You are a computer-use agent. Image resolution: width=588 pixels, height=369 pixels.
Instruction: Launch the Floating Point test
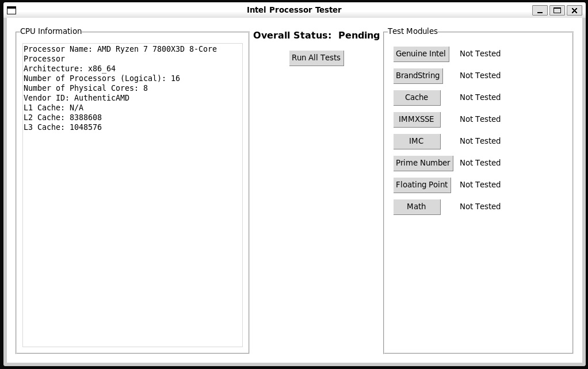point(422,185)
